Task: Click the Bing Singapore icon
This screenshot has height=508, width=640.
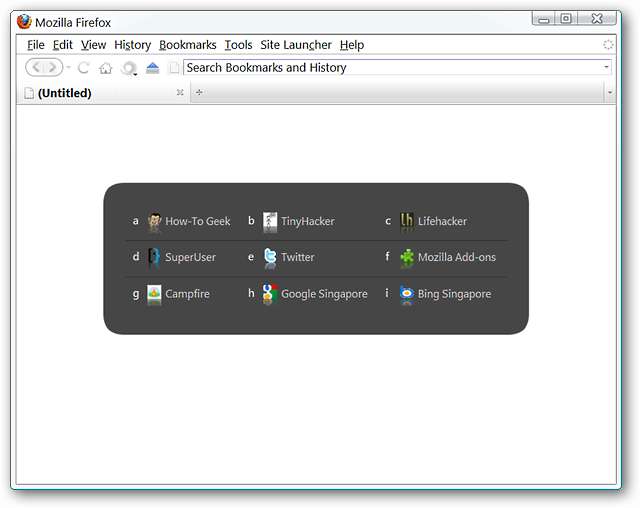Action: pos(407,293)
